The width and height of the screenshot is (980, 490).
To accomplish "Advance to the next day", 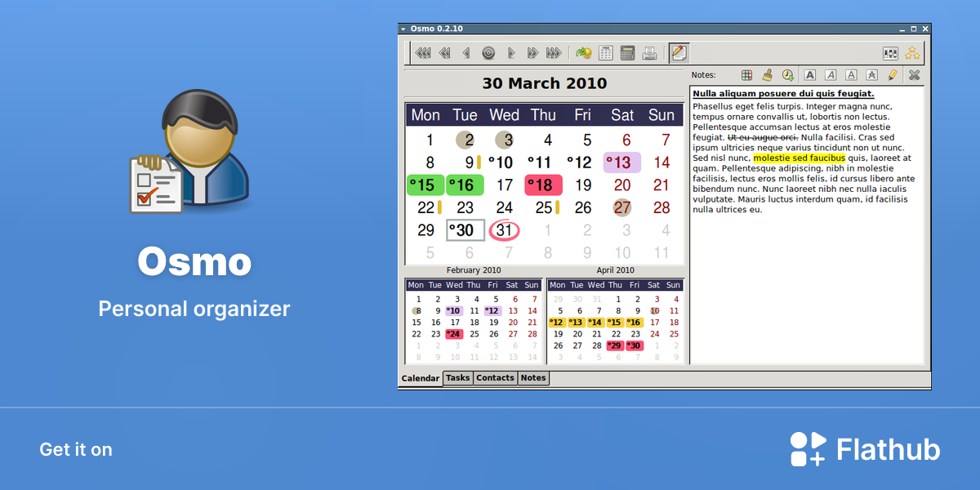I will pyautogui.click(x=511, y=53).
